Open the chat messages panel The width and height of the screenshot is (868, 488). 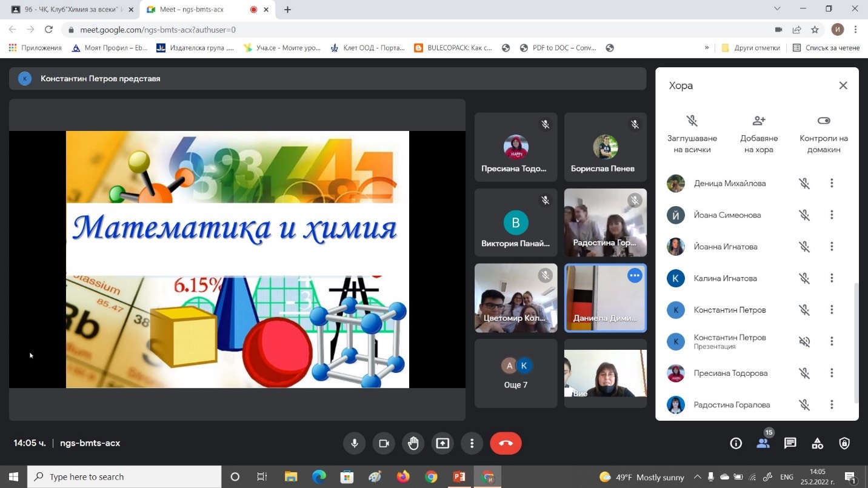pos(790,443)
